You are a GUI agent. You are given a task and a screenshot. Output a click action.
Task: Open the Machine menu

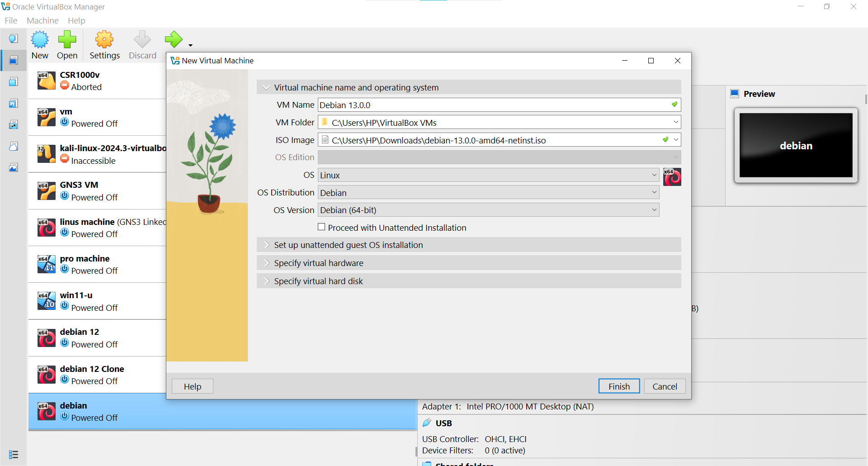[42, 20]
